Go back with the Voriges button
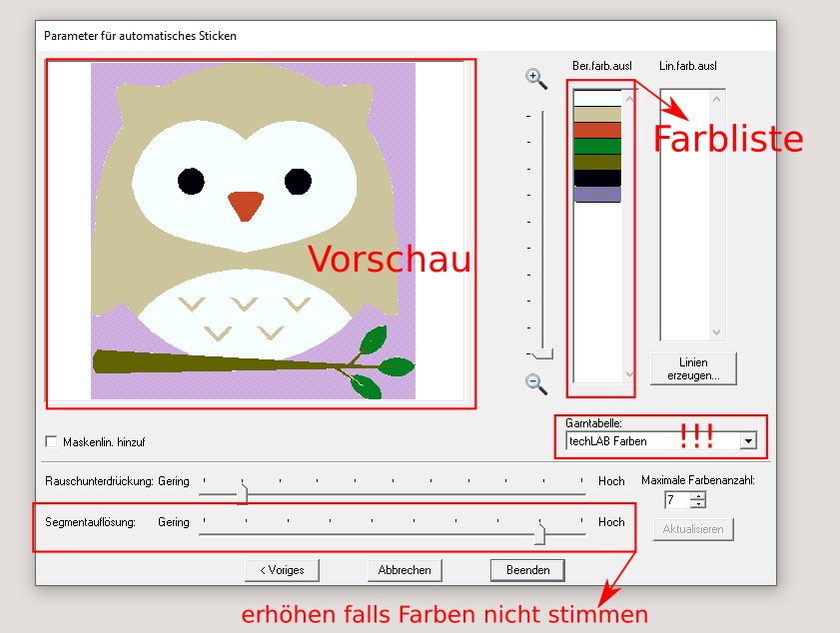 282,570
